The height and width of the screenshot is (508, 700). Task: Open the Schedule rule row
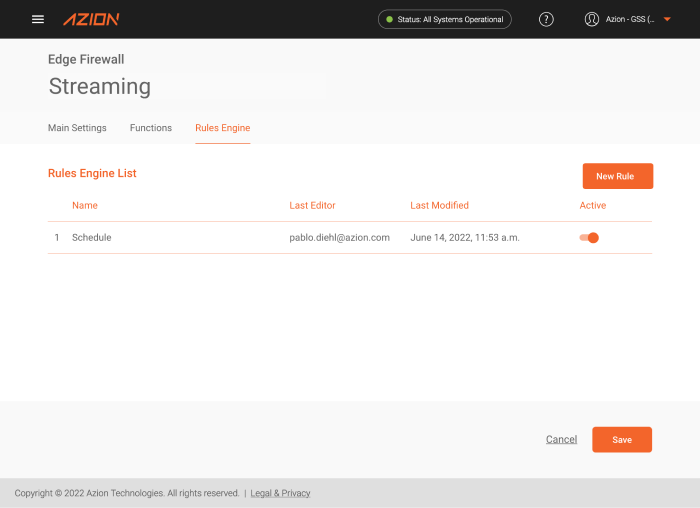(x=350, y=237)
